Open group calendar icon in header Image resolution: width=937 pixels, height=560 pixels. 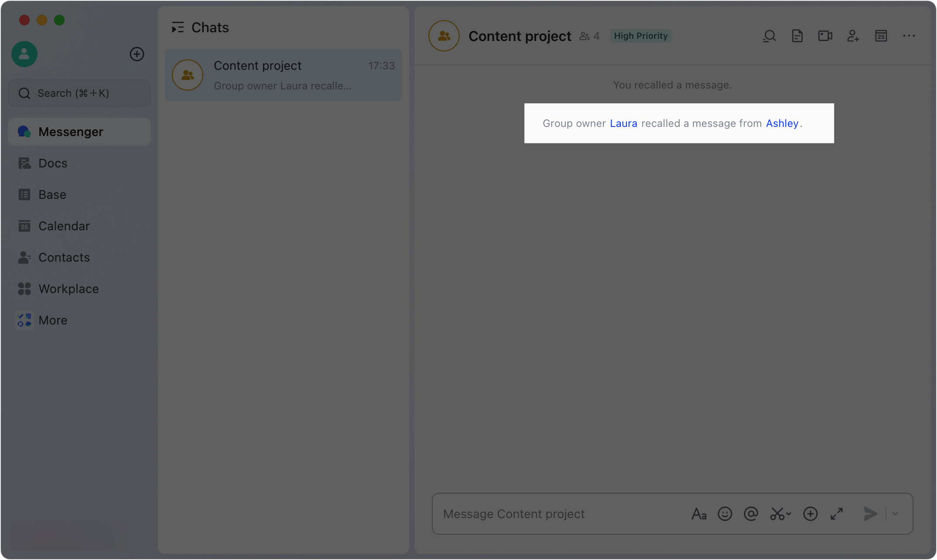pos(881,36)
